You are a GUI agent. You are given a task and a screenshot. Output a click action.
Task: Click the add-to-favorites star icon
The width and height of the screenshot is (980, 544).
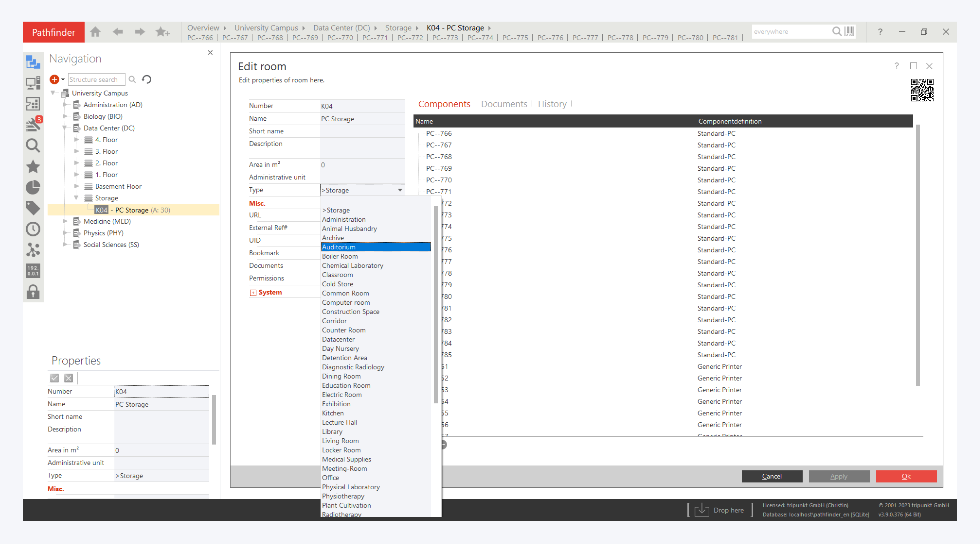tap(162, 32)
